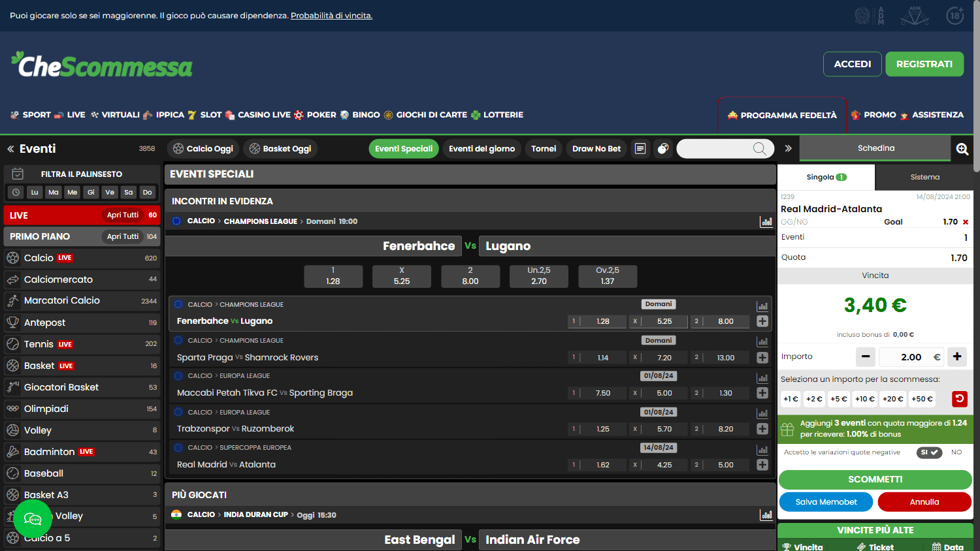Expand all LIVE events with Apri Tutti
This screenshot has height=551, width=980.
(123, 215)
